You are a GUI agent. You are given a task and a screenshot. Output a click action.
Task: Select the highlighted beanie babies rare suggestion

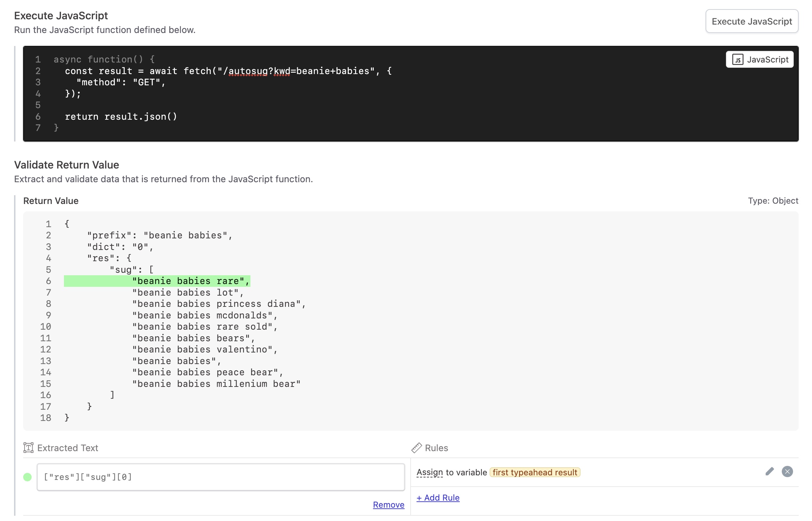pyautogui.click(x=190, y=281)
